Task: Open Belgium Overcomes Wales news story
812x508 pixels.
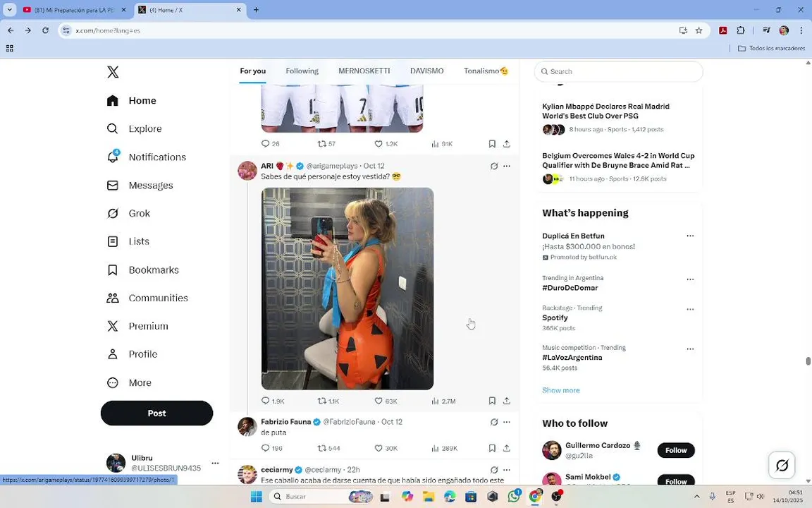Action: pos(618,167)
